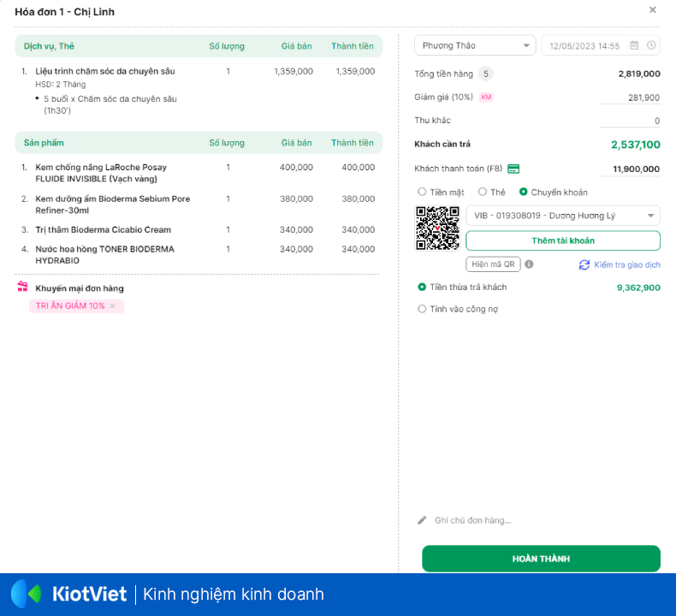The width and height of the screenshot is (676, 616).
Task: Click the QR code image
Action: click(437, 228)
